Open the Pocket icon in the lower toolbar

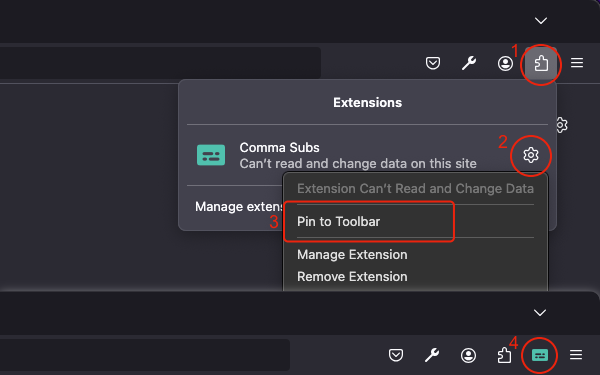pyautogui.click(x=396, y=355)
